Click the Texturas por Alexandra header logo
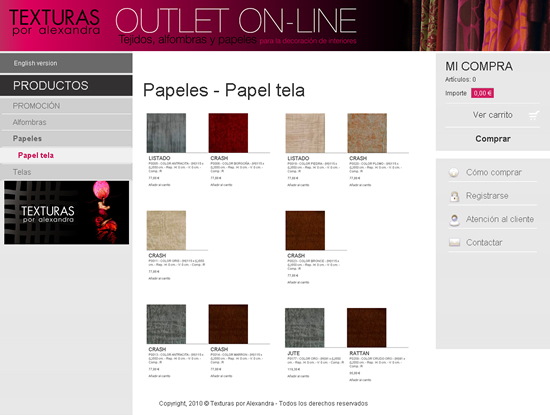This screenshot has width=550, height=415. pos(55,22)
